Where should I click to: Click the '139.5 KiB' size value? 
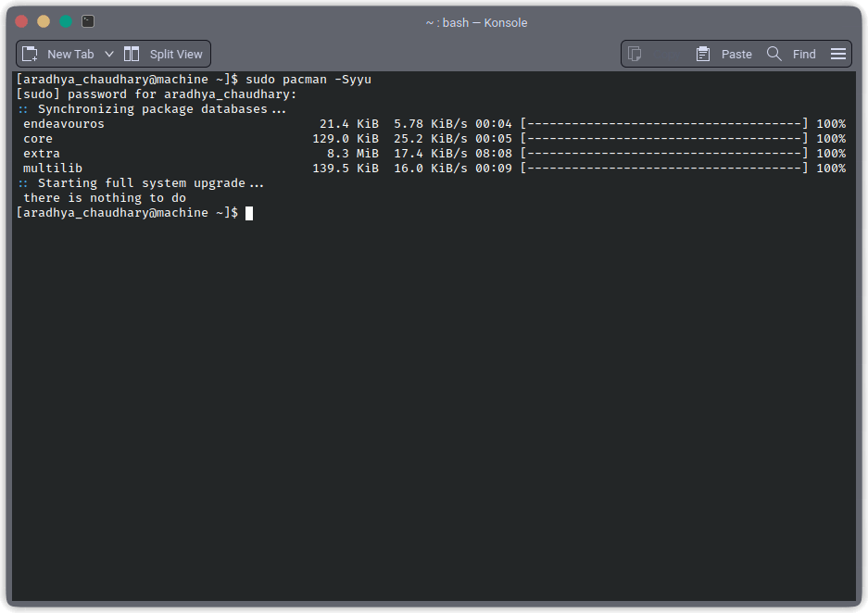tap(346, 169)
